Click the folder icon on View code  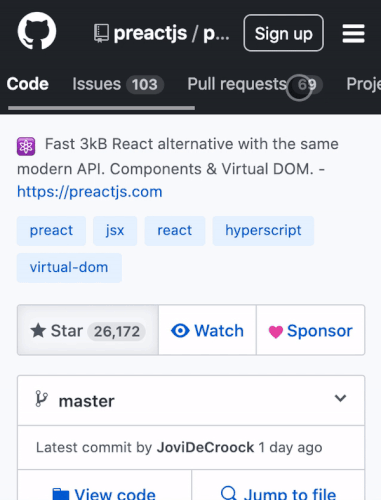(61, 495)
